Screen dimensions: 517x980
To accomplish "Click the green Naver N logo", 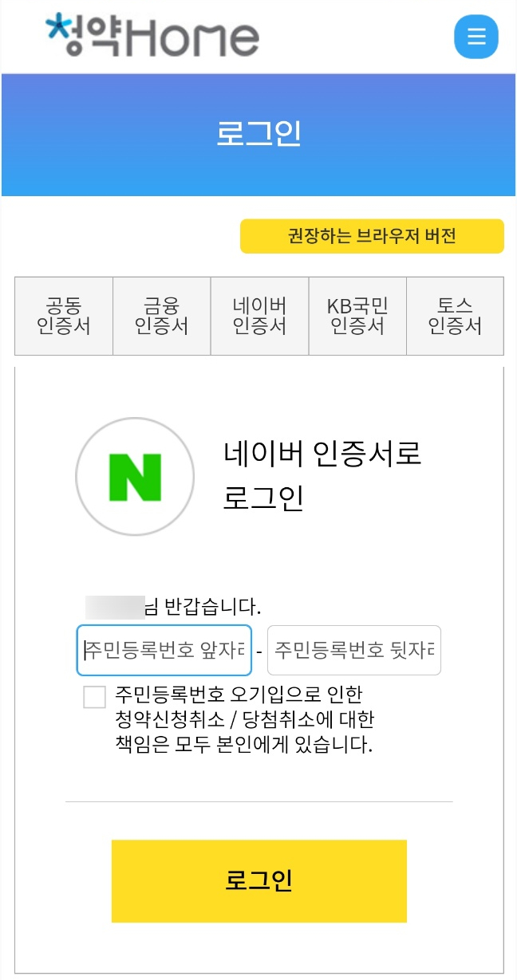I will tap(135, 476).
